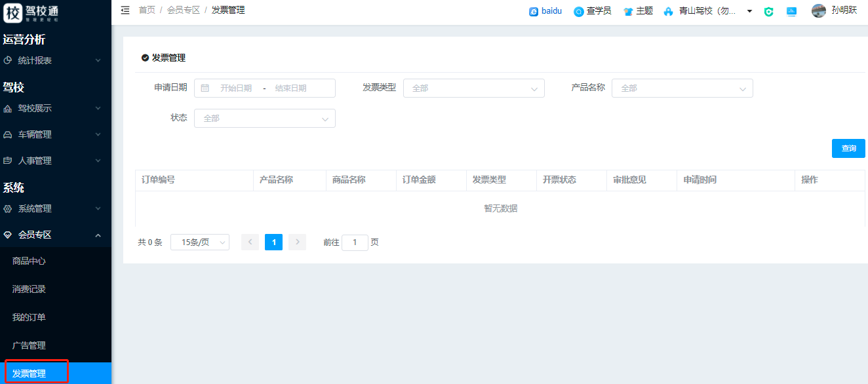Viewport: 868px width, 384px height.
Task: Expand the 统计报表 menu
Action: tap(56, 60)
